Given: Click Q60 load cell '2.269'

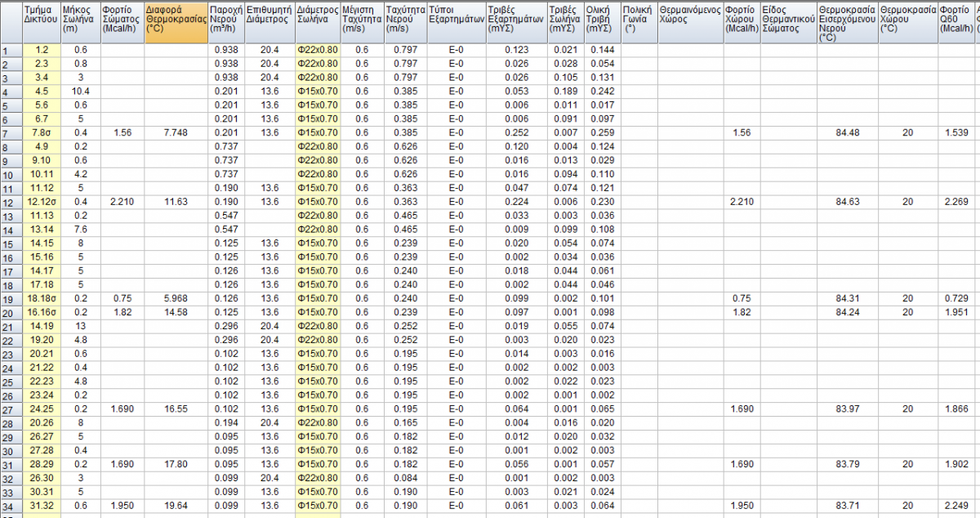Looking at the screenshot, I should (955, 202).
